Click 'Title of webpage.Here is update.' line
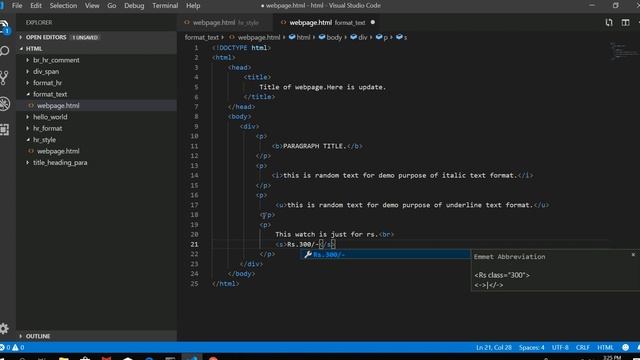The image size is (640, 360). pyautogui.click(x=322, y=87)
